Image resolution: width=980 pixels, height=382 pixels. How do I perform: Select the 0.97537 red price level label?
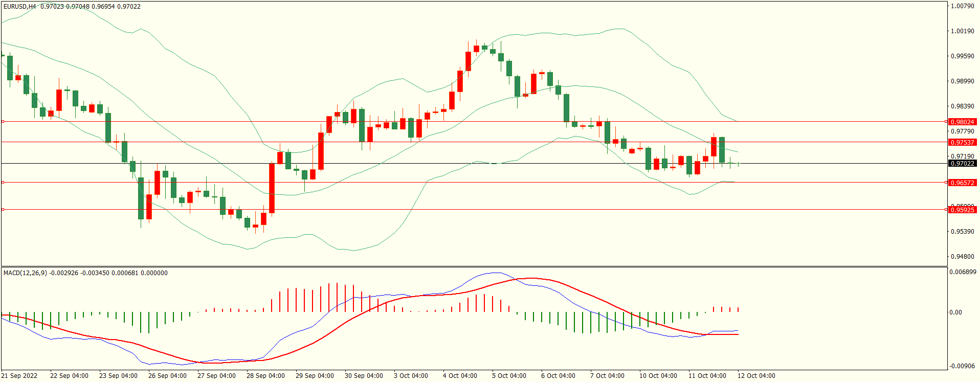click(962, 142)
